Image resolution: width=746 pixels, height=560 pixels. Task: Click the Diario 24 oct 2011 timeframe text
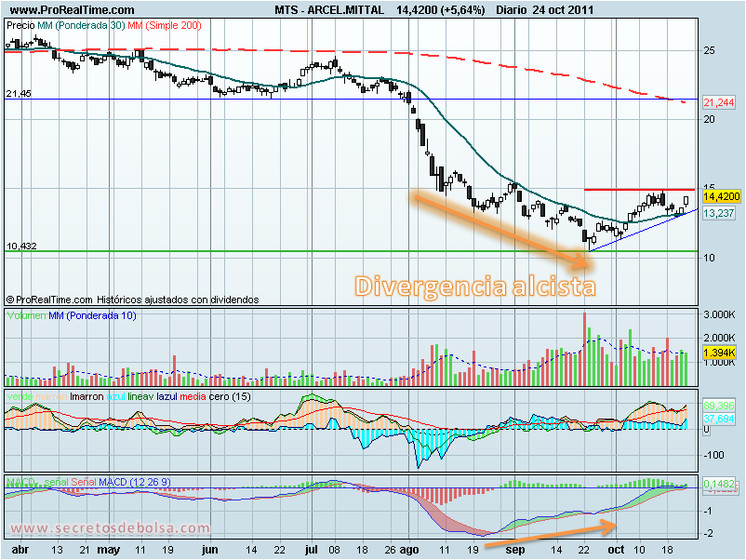tap(545, 9)
